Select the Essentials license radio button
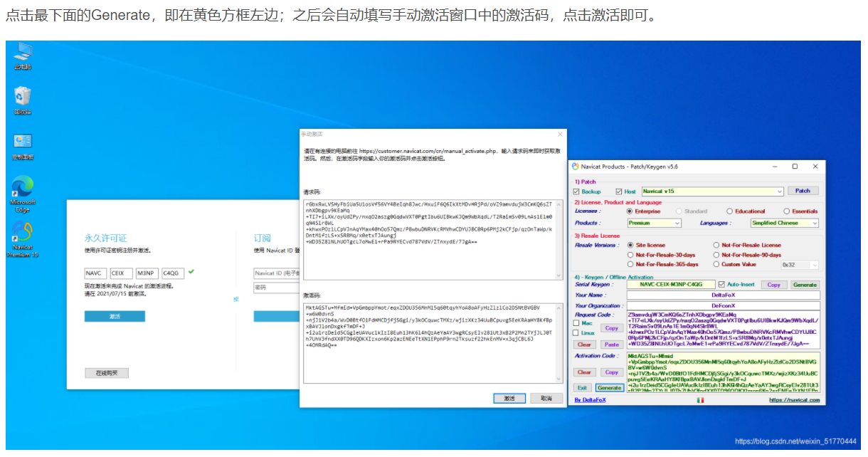 786,211
